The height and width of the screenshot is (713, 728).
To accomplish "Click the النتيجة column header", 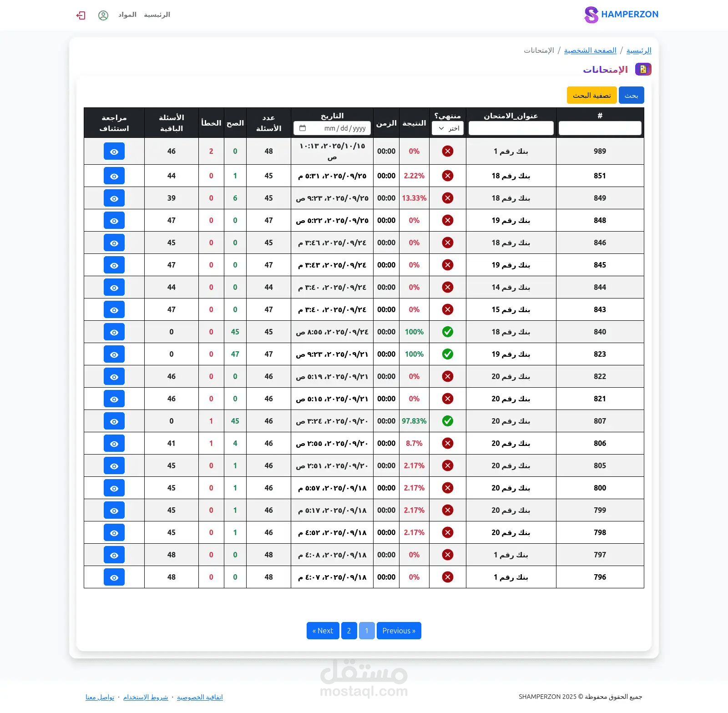I will 414,123.
